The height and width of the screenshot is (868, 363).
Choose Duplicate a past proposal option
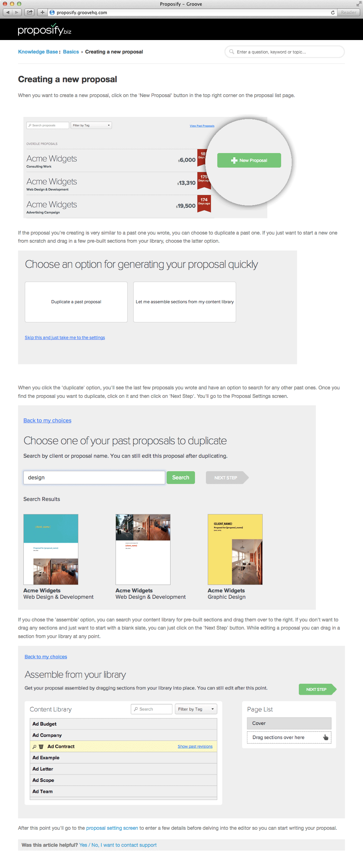(x=76, y=302)
